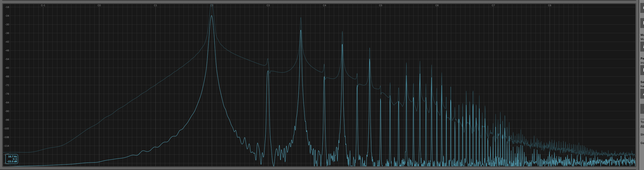Click the C3 note label
Viewport: 644px width, 170px height.
[268, 5]
